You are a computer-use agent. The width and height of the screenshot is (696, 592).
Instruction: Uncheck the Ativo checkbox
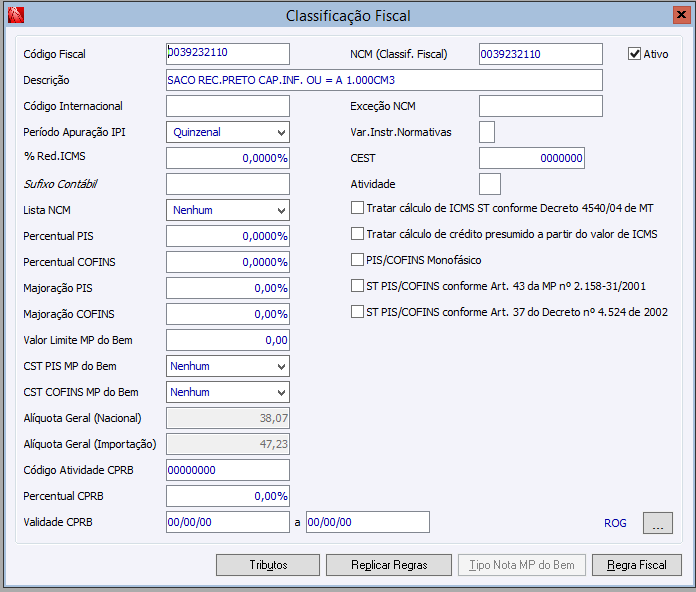tap(634, 54)
